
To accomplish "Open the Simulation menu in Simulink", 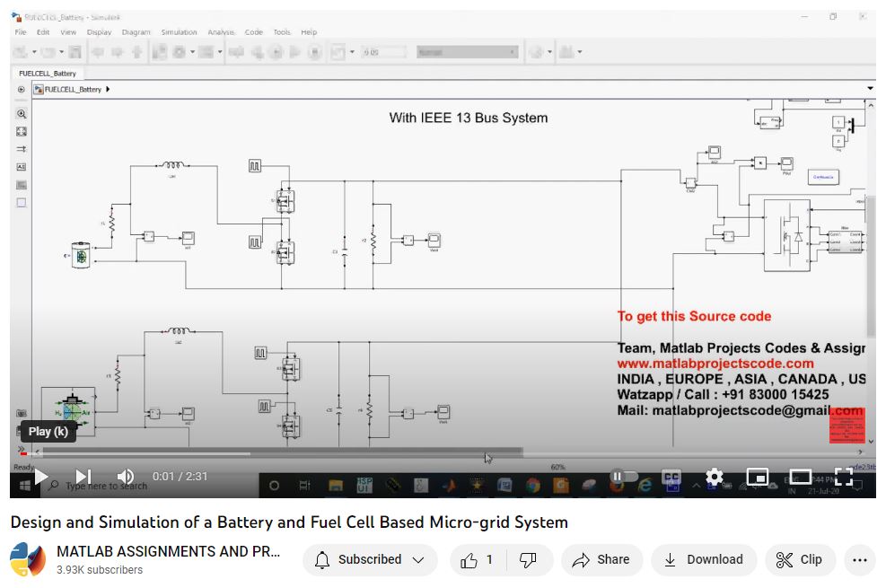I will pyautogui.click(x=179, y=32).
